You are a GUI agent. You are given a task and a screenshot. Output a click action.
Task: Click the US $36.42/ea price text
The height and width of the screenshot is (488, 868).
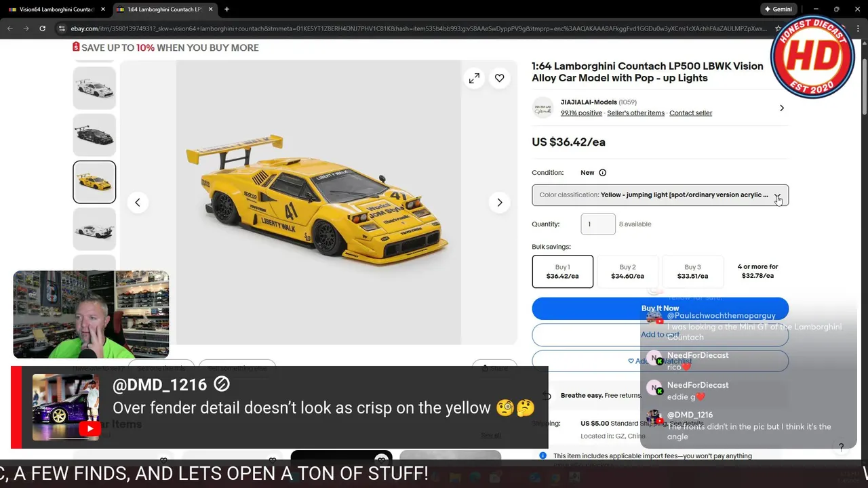pyautogui.click(x=568, y=142)
